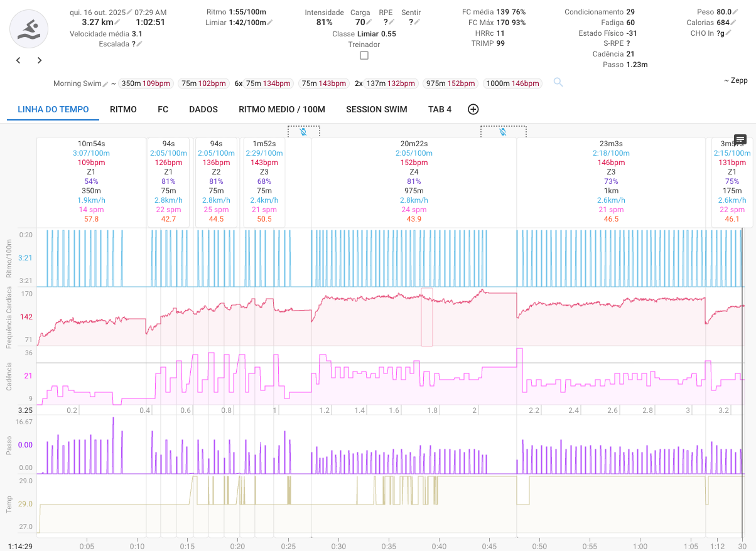
Task: Edit the 3.27 km distance pencil
Action: click(x=117, y=23)
